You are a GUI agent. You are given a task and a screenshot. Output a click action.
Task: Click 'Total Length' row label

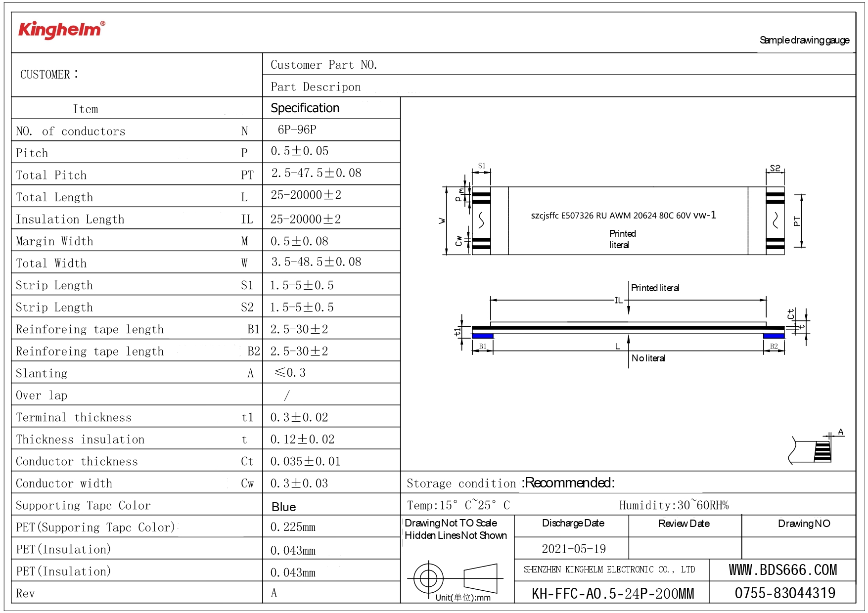(x=54, y=197)
